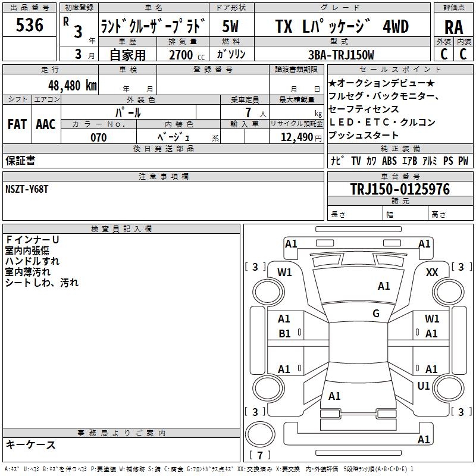Click the lot number 536
The width and height of the screenshot is (476, 476).
pyautogui.click(x=30, y=25)
